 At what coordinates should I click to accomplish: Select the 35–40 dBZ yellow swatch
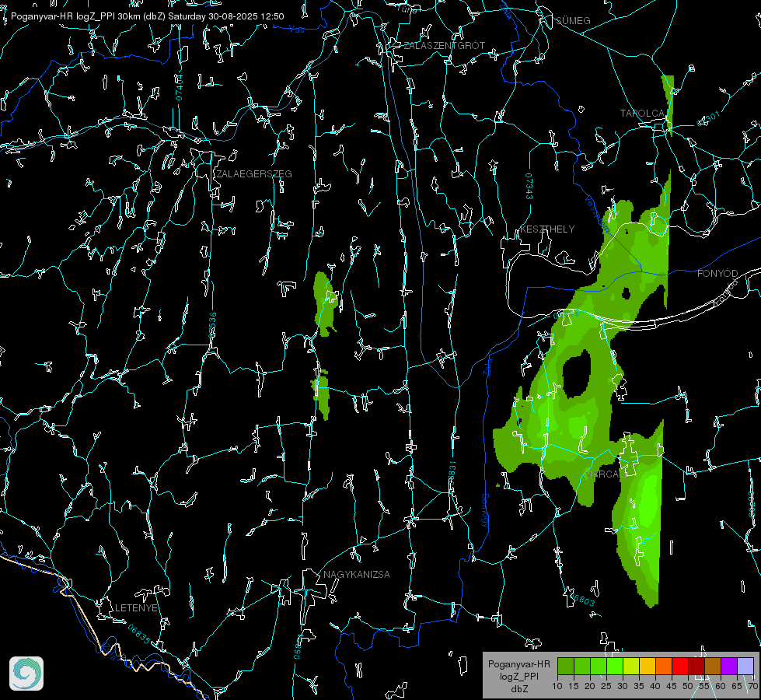point(648,666)
